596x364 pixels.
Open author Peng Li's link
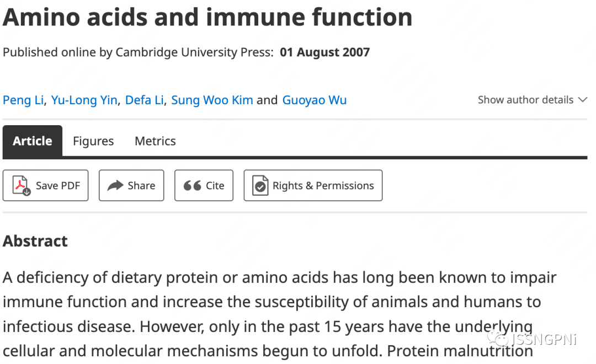(23, 100)
